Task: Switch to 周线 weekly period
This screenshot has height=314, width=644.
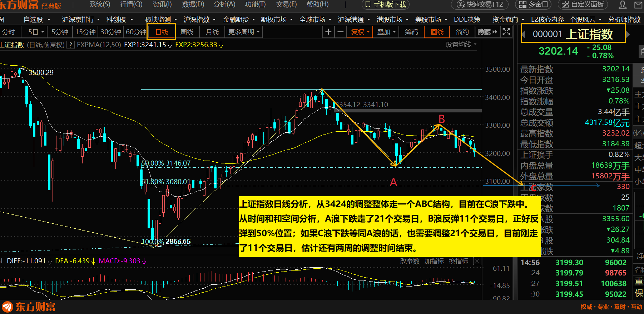Action: (x=187, y=32)
